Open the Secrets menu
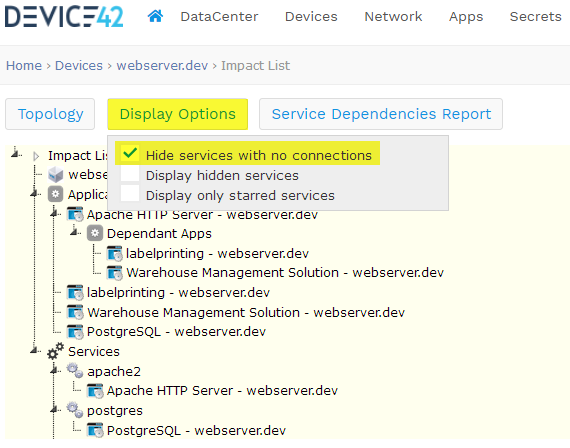Viewport: 570px width, 448px height. click(535, 17)
